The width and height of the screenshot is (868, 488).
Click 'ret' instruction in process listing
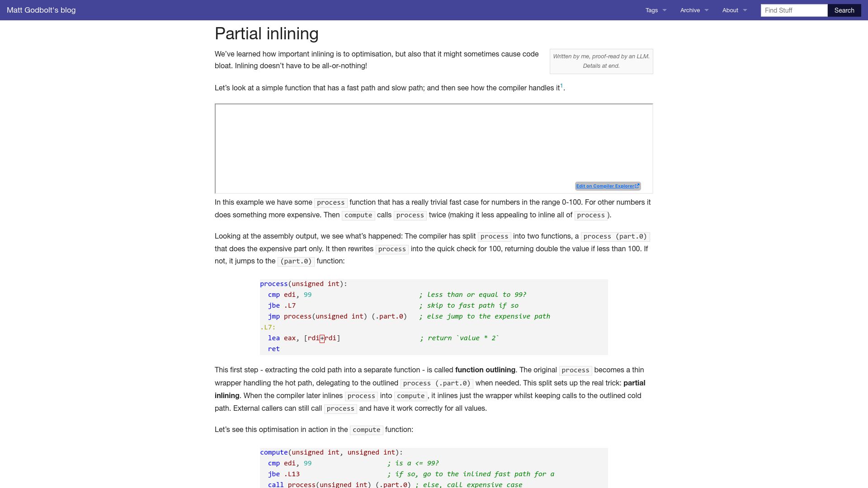point(274,349)
